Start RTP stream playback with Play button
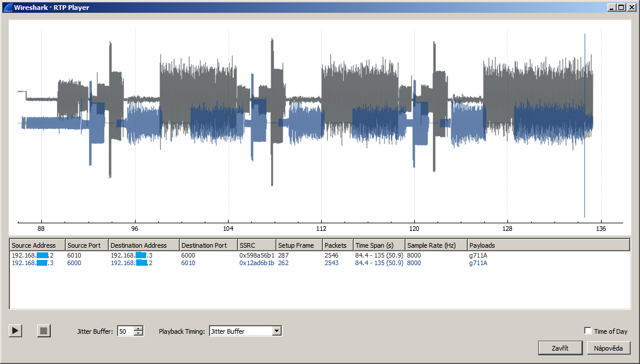 16,330
